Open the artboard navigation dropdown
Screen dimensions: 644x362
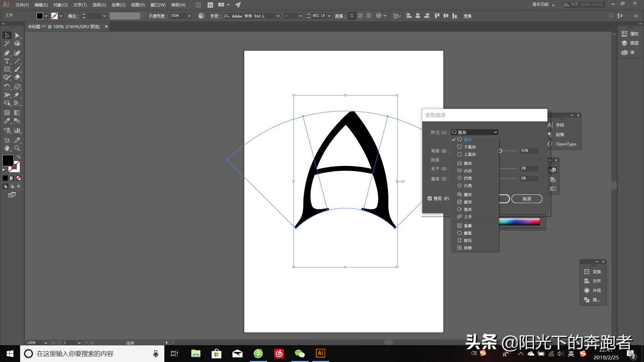[x=79, y=343]
